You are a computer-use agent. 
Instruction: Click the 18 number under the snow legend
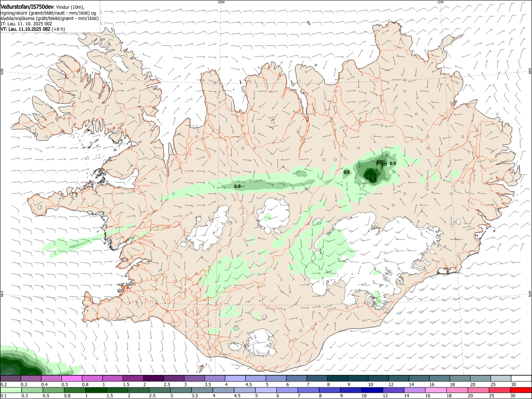click(x=452, y=384)
